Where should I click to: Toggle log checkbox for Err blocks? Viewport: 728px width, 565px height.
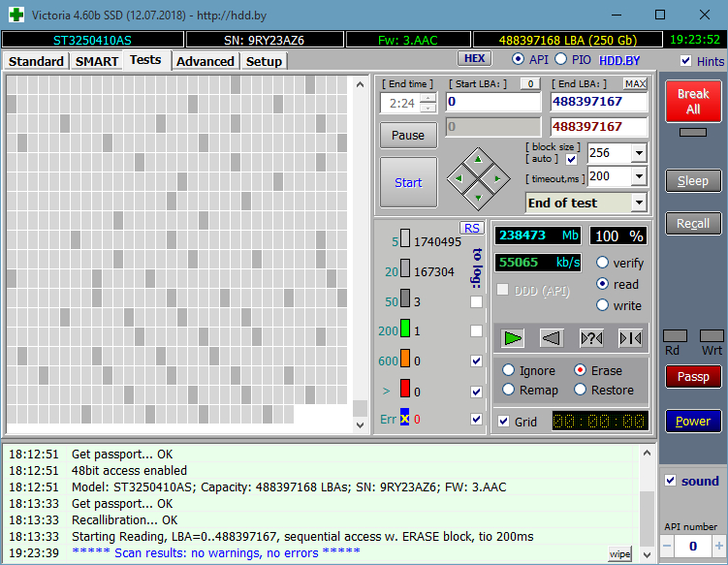tap(476, 419)
